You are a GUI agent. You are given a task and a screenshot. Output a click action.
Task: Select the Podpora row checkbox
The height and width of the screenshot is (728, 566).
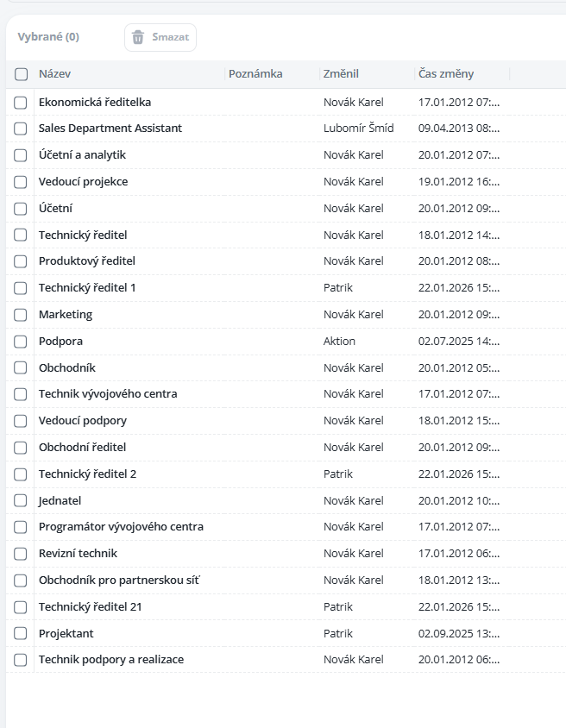point(21,342)
